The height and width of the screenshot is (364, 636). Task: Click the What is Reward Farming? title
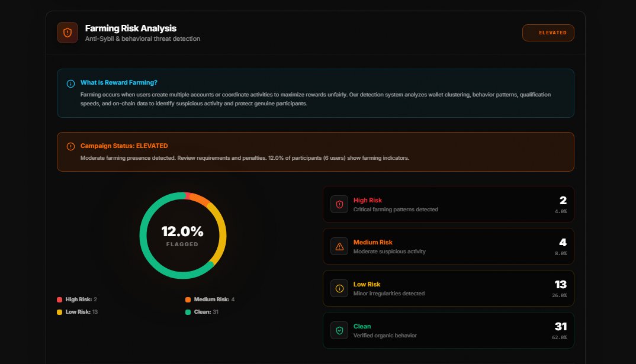(119, 82)
